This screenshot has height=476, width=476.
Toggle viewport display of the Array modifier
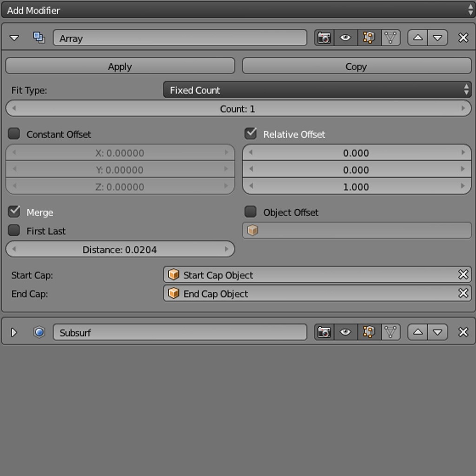(346, 38)
